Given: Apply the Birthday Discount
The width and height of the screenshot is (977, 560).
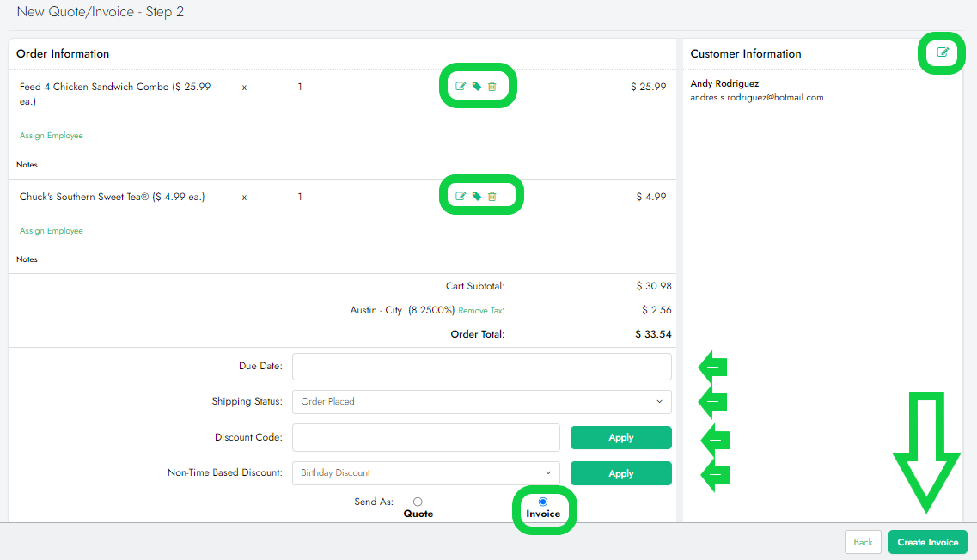Looking at the screenshot, I should (620, 473).
